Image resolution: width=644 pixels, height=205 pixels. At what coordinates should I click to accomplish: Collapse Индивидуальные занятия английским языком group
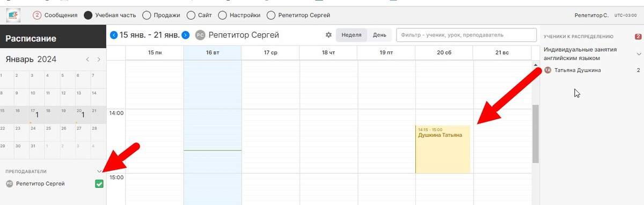pos(639,54)
